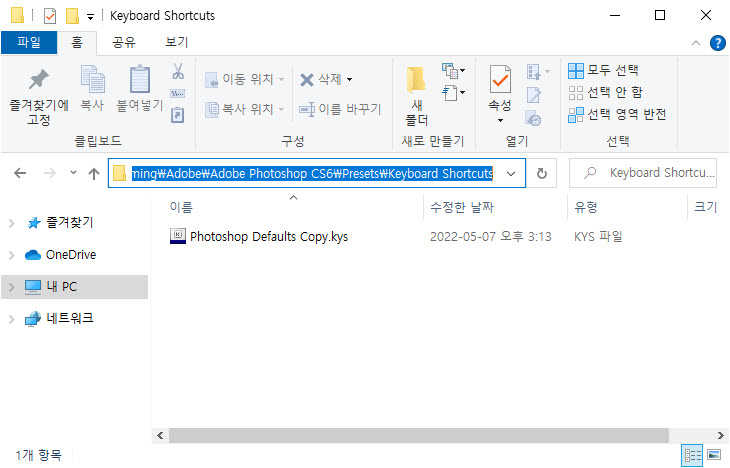This screenshot has width=730, height=468.
Task: Create a new folder (새 폴더)
Action: (x=416, y=95)
